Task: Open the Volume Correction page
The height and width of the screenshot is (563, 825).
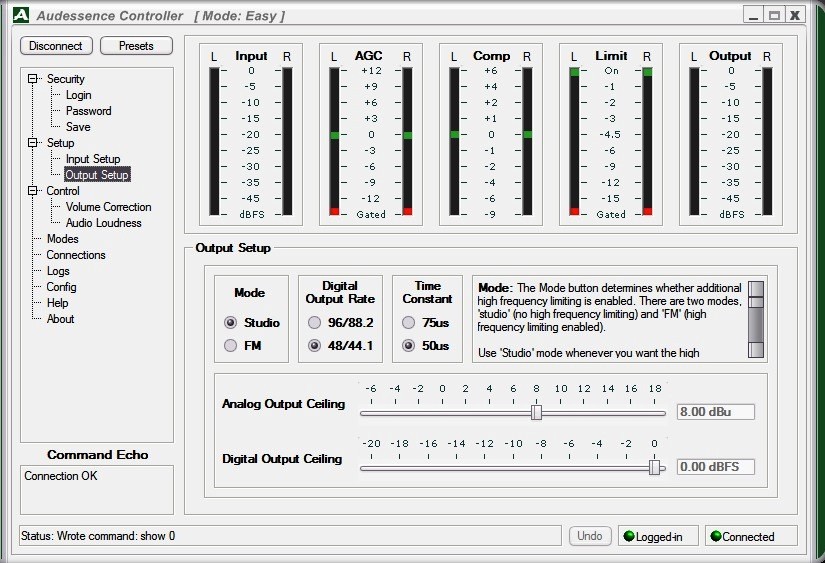Action: (108, 207)
